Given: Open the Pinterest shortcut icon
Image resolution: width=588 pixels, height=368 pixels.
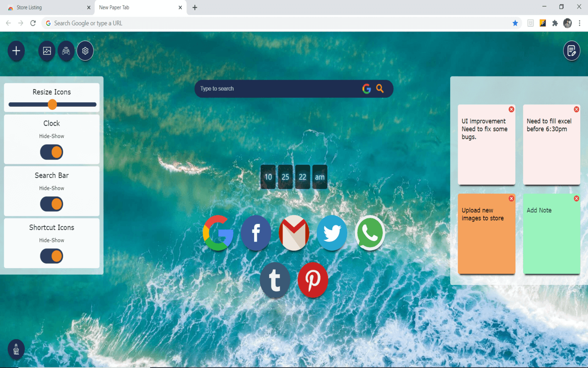Looking at the screenshot, I should [x=313, y=280].
